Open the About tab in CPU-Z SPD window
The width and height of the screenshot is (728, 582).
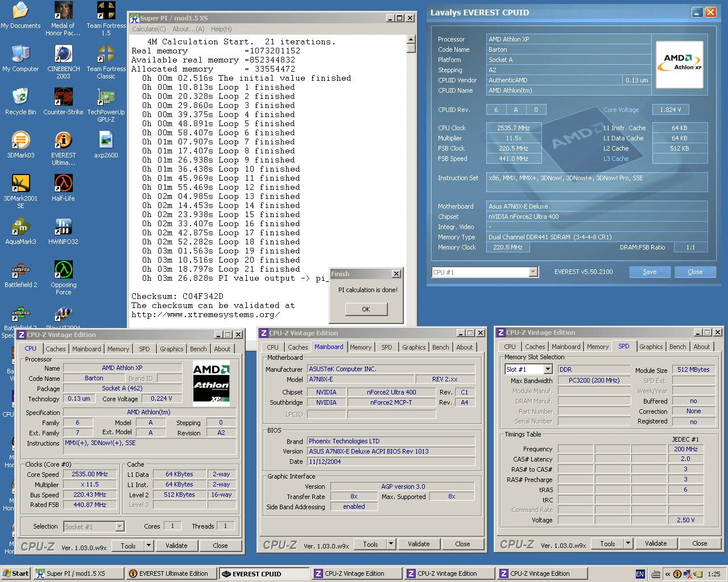click(x=702, y=347)
